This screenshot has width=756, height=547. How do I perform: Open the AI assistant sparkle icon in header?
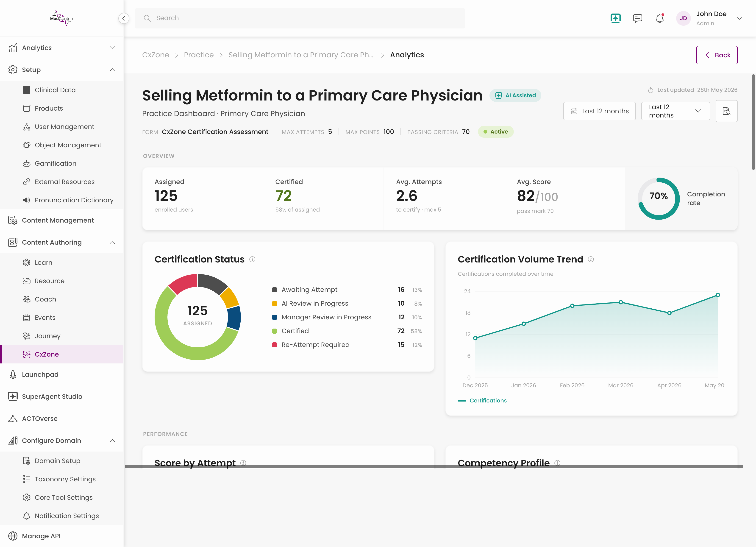coord(615,18)
